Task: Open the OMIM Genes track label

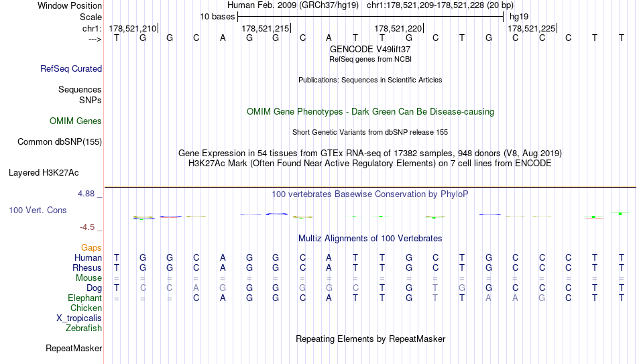Action: click(76, 121)
